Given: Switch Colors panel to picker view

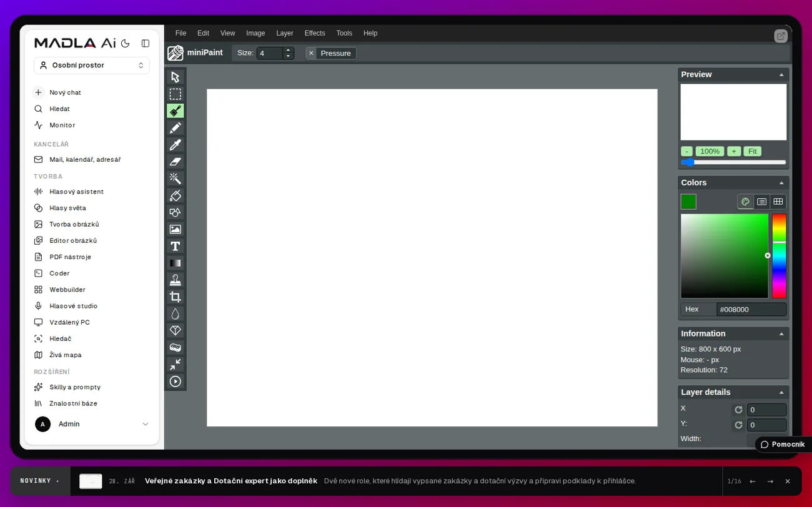Looking at the screenshot, I should pos(745,202).
